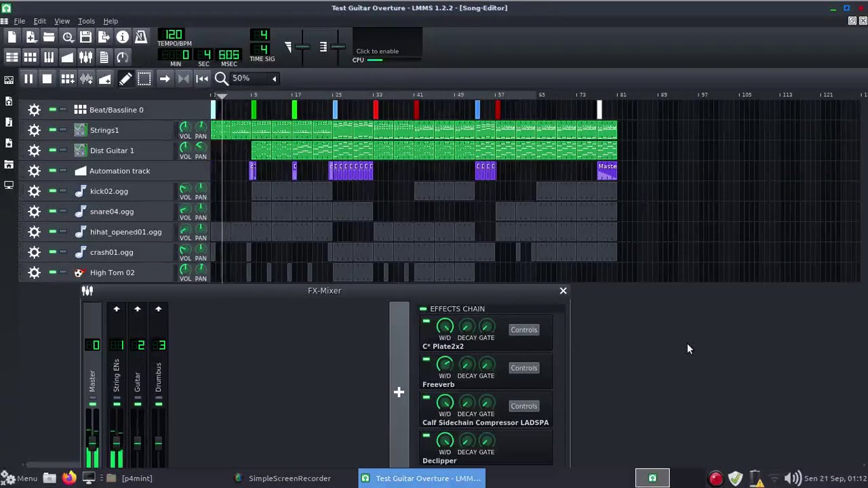Open the File menu
Screen dimensions: 868x488
(x=19, y=21)
